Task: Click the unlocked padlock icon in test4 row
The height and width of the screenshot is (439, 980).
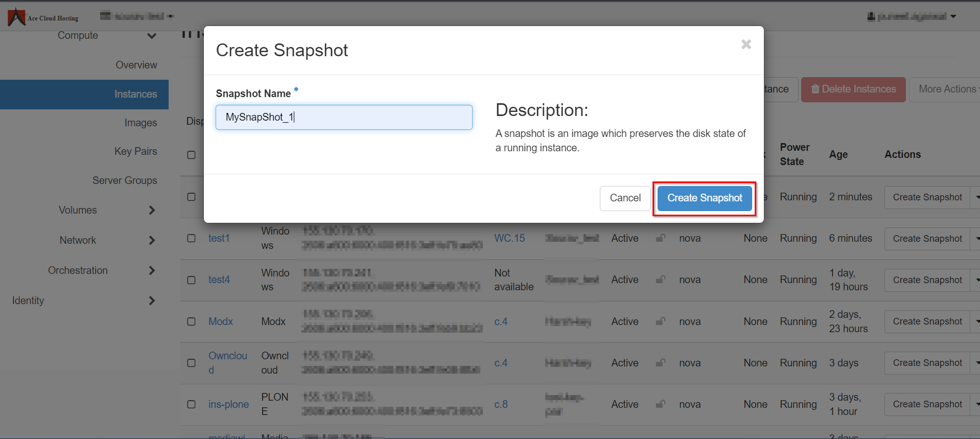Action: [661, 279]
